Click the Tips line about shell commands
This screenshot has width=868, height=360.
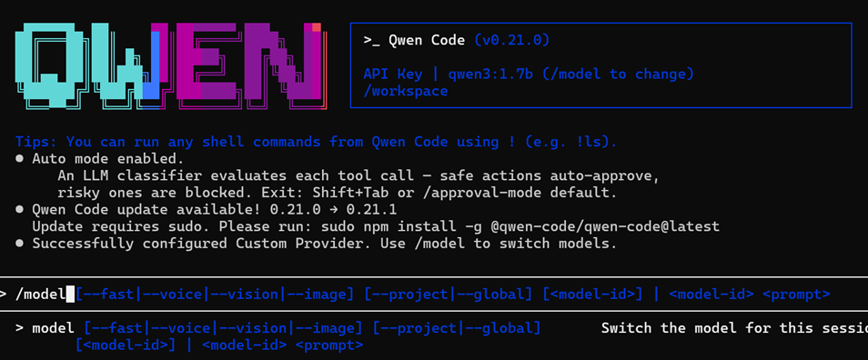316,142
